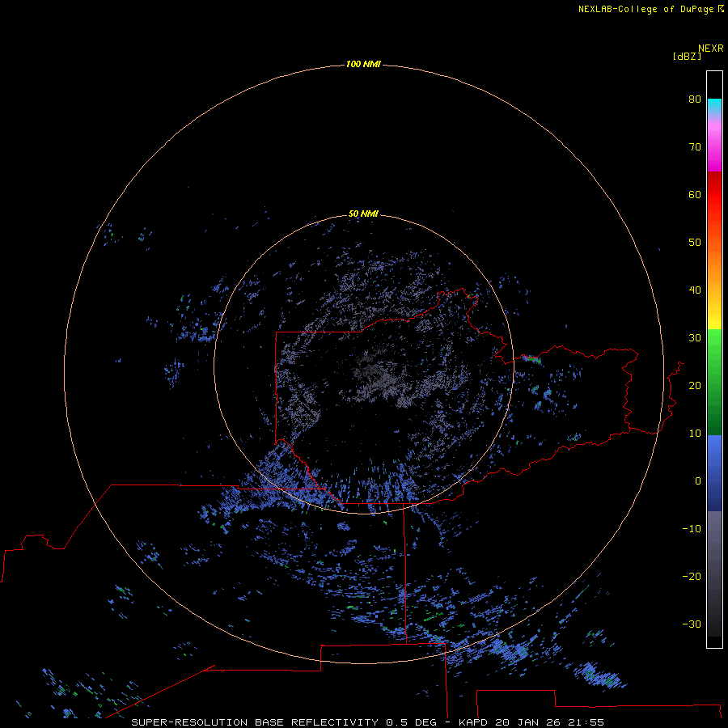Click the 10 dBZ scale value
Screen dimensions: 728x728
[695, 434]
